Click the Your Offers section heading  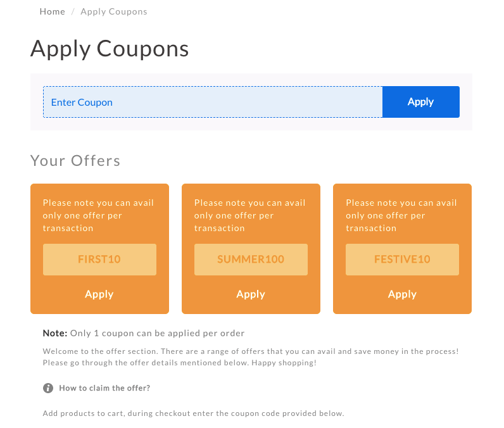click(75, 161)
